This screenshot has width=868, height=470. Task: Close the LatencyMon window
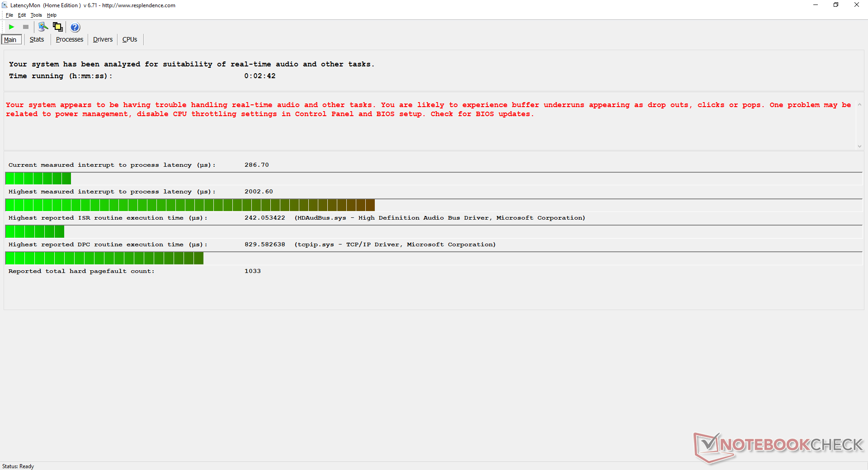pos(857,5)
